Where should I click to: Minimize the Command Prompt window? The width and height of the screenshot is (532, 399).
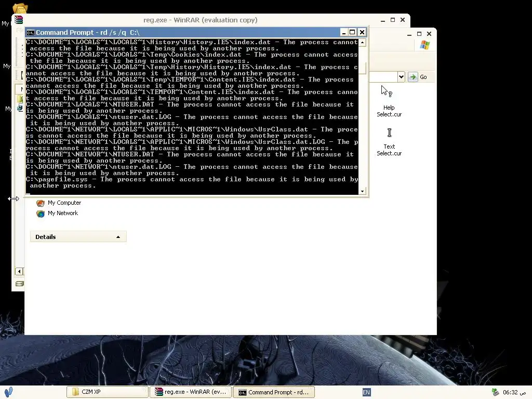tap(344, 32)
